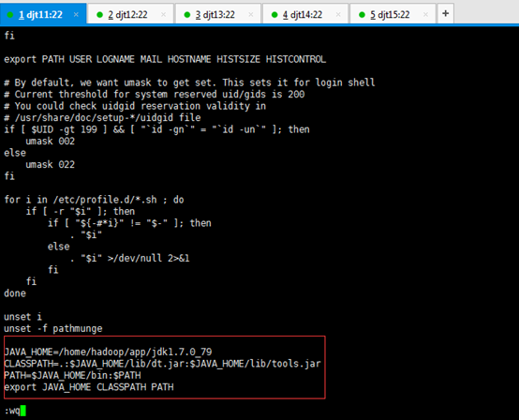Click green status dot on djt12:22 tab

point(99,15)
